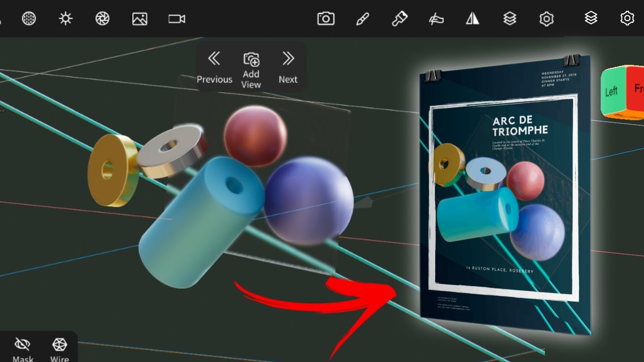This screenshot has width=644, height=362.
Task: Open the surface falloff icon
Action: coord(436,19)
